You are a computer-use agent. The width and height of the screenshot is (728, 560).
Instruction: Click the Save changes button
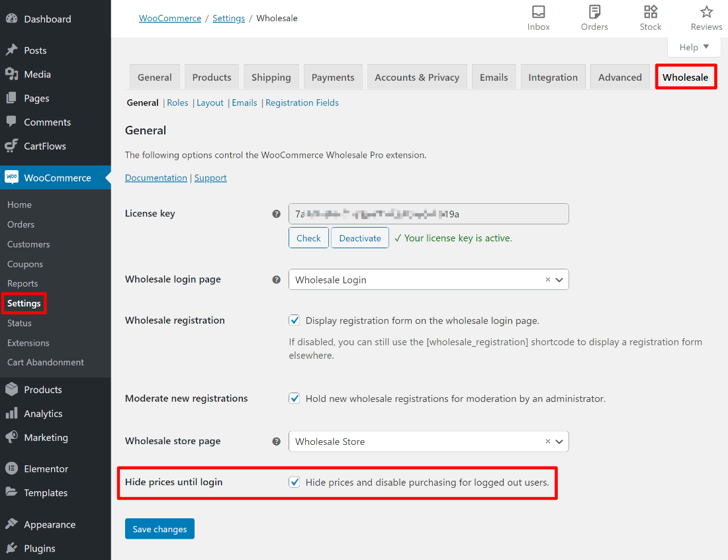[x=159, y=529]
